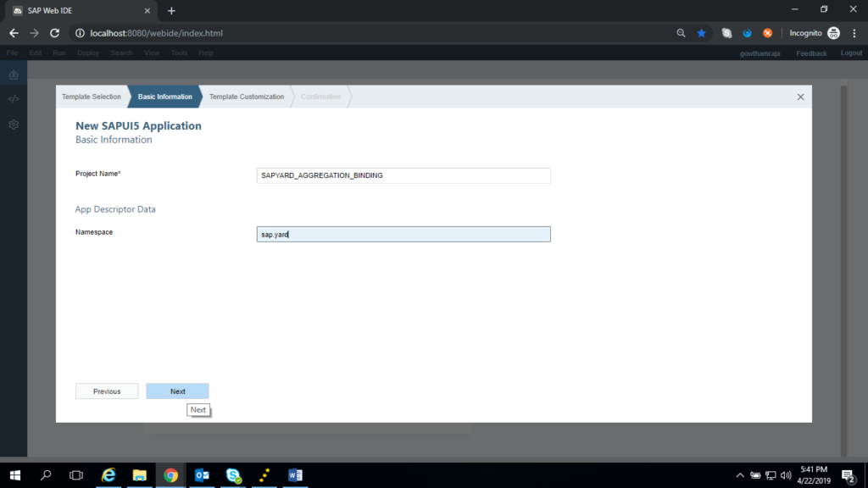868x488 pixels.
Task: Open the Windows Start menu
Action: tap(15, 475)
